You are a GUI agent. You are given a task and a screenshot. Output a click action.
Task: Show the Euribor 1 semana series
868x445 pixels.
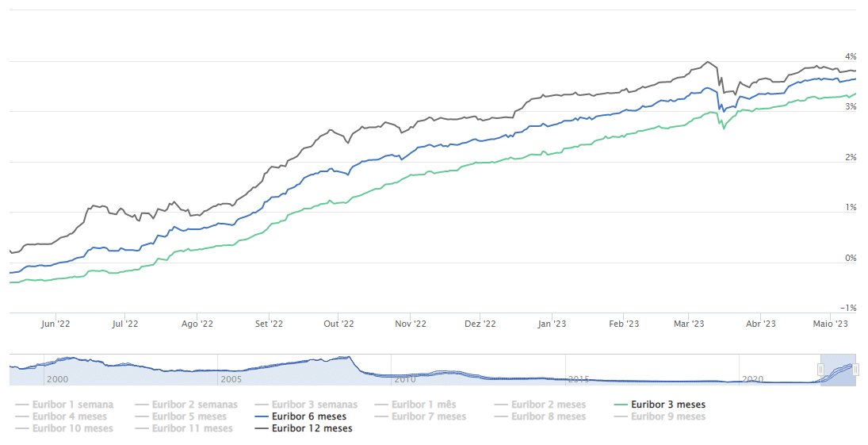point(73,405)
